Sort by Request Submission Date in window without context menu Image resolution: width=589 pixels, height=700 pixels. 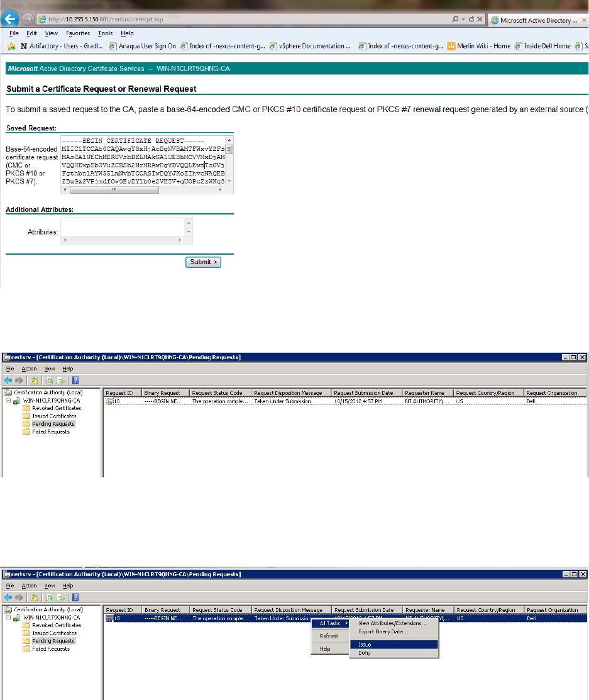point(366,393)
